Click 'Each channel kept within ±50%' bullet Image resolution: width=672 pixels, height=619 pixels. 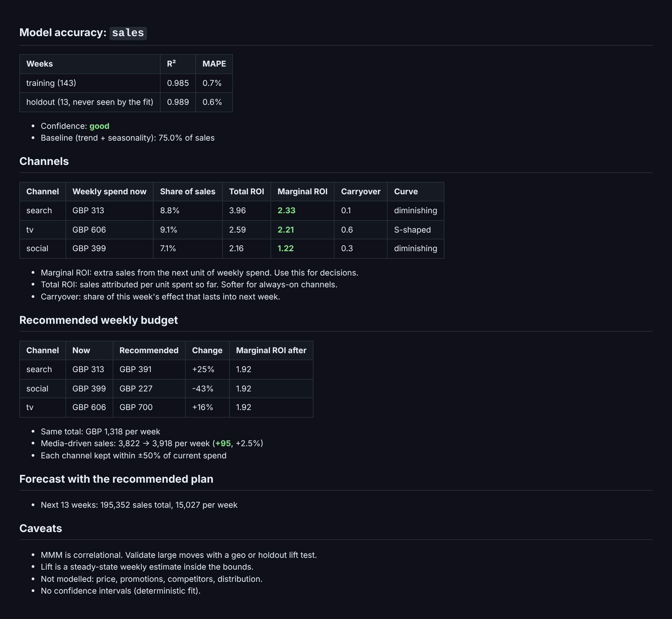click(x=133, y=456)
